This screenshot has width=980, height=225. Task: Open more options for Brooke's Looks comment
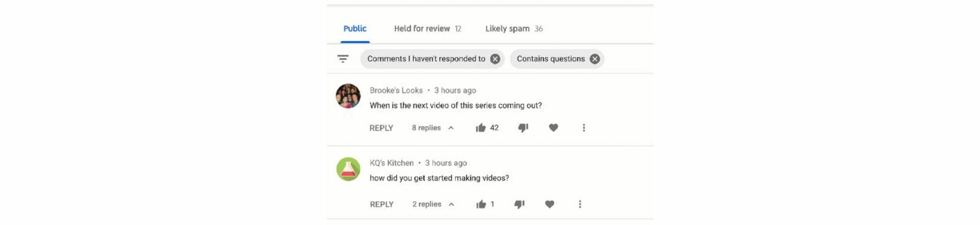[584, 128]
